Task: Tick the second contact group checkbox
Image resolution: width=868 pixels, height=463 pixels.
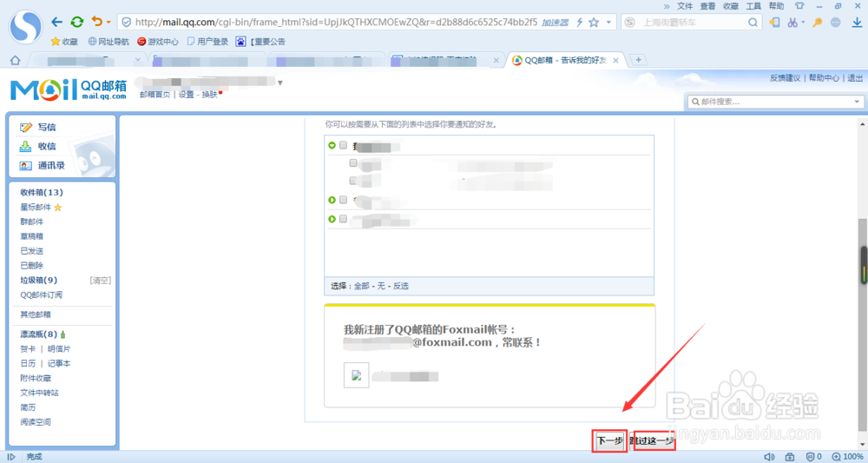Action: [x=343, y=200]
